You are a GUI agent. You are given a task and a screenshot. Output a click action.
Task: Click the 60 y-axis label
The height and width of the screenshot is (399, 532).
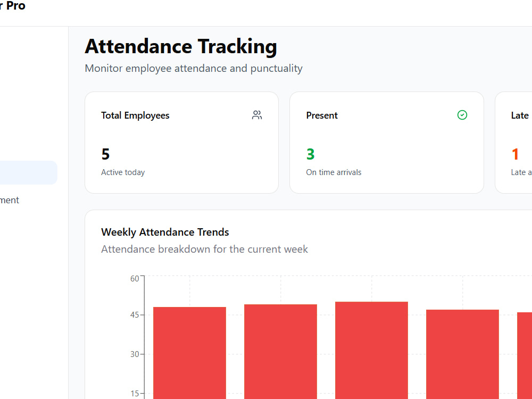(135, 279)
